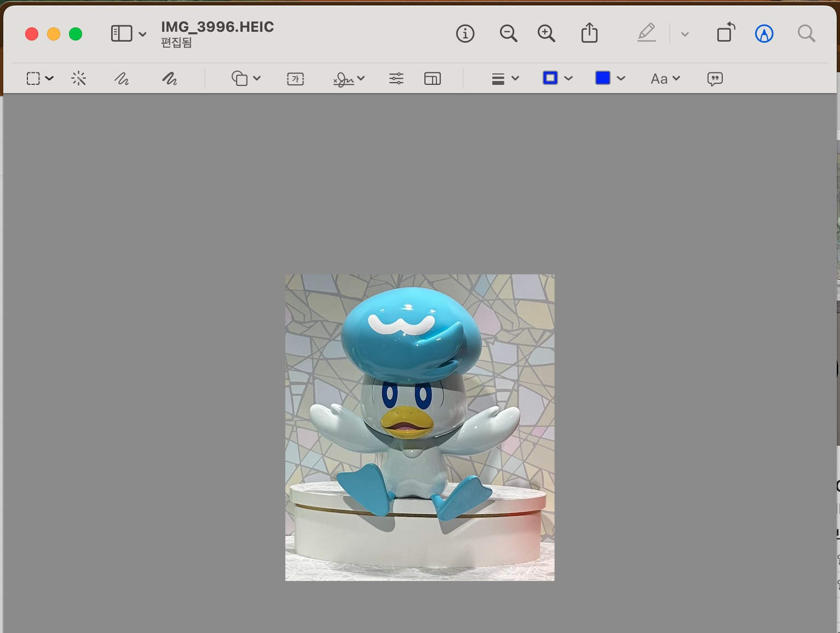Expand the border color dropdown arrow

(x=568, y=78)
